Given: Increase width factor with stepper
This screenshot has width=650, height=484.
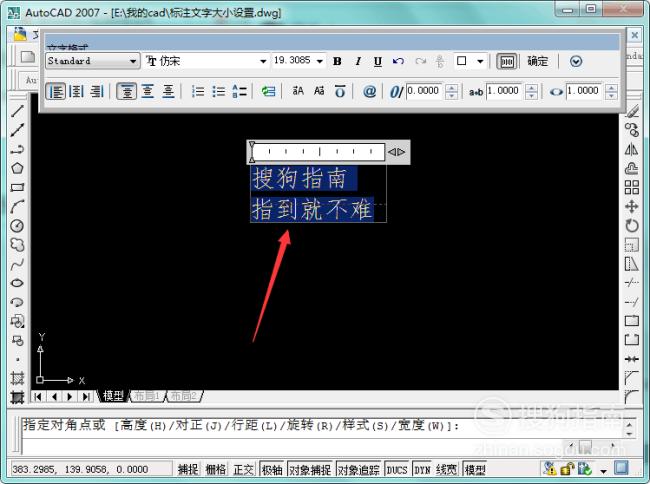Looking at the screenshot, I should point(611,87).
